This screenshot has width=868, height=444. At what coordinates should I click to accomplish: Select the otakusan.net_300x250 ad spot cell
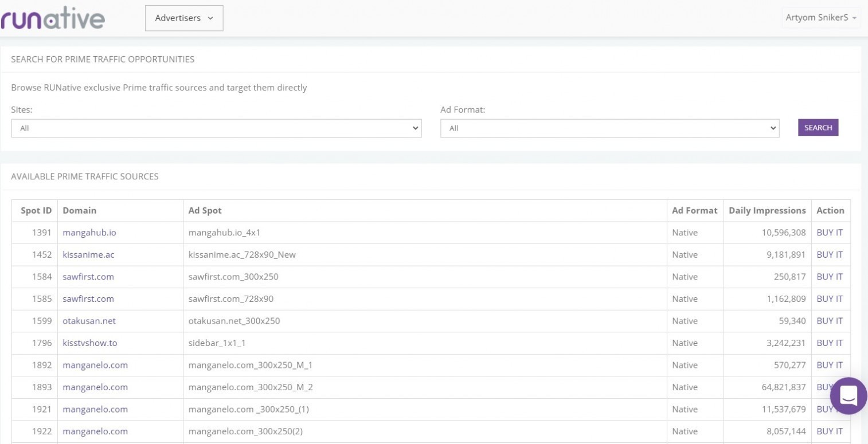425,321
